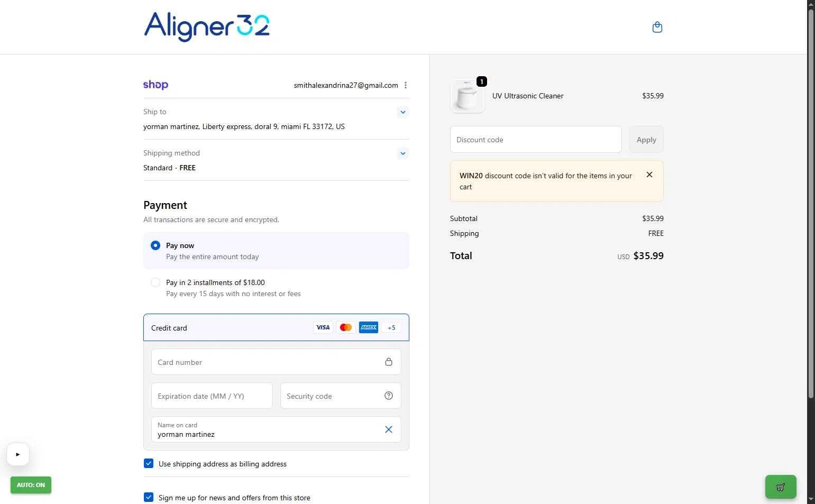Click the play arrow floating button
This screenshot has height=504, width=815.
pos(17,454)
